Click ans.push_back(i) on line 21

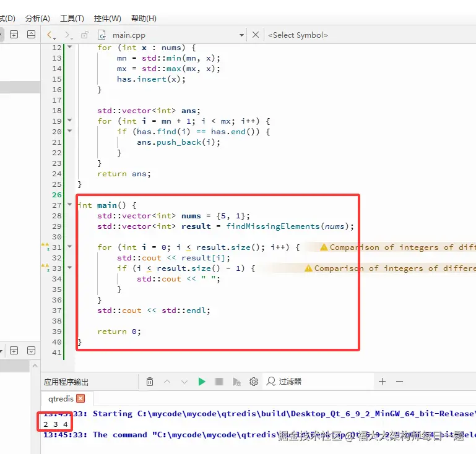178,142
